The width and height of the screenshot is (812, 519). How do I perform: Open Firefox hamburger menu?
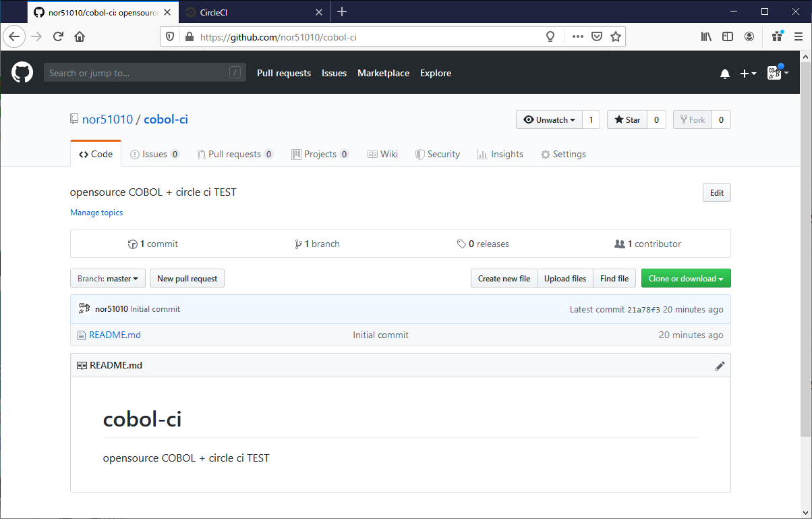point(799,36)
